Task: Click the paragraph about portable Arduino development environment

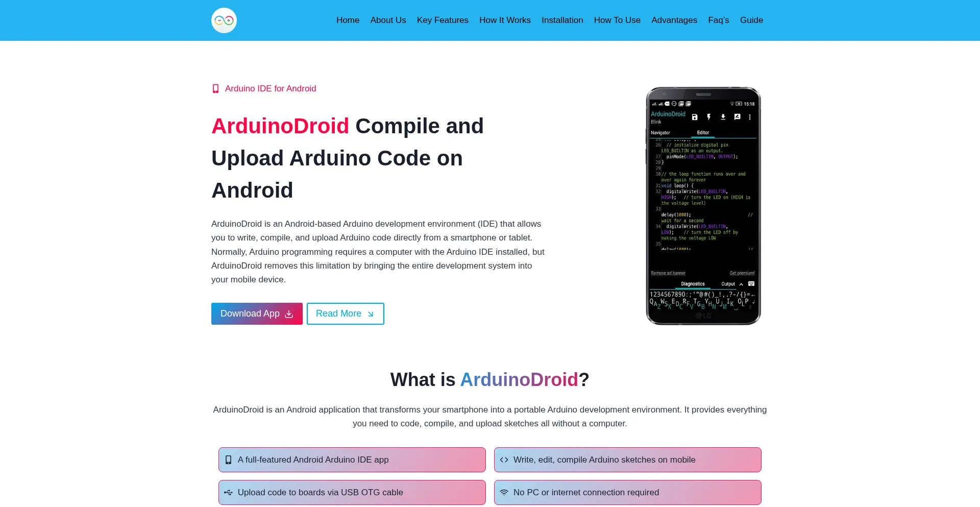Action: (x=490, y=417)
